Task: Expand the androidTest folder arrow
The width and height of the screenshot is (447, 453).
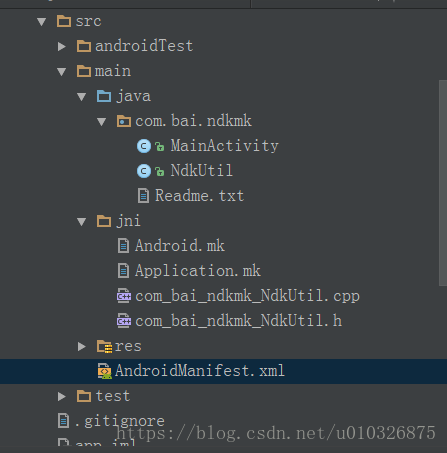Action: coord(62,46)
